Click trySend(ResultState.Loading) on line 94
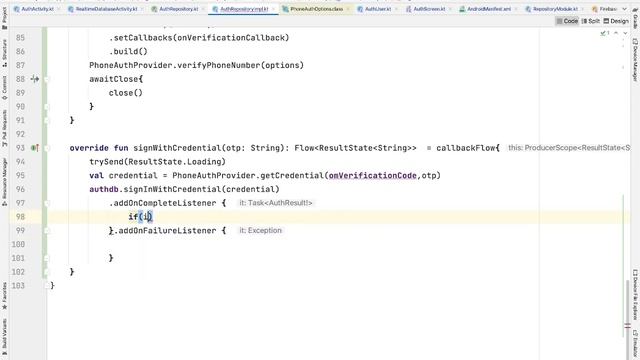Screen dimensions: 640x360 click(x=157, y=162)
